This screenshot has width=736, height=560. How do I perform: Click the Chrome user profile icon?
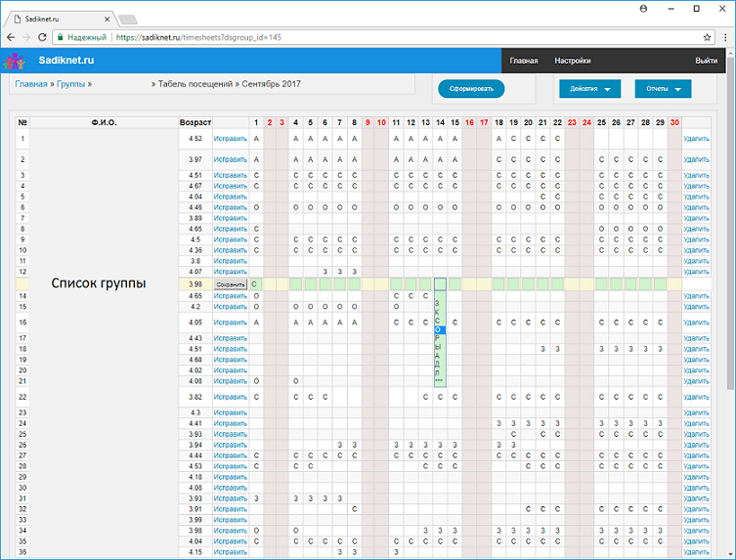(x=643, y=8)
